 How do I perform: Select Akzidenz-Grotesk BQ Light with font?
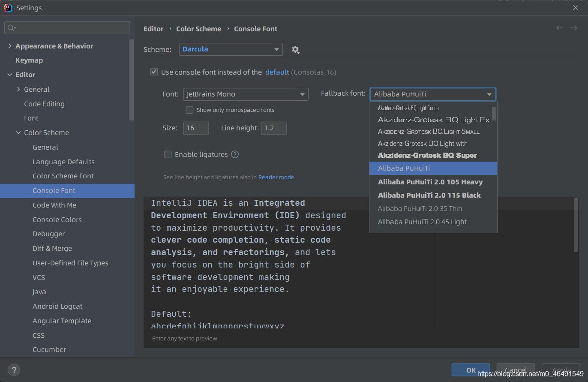click(430, 144)
